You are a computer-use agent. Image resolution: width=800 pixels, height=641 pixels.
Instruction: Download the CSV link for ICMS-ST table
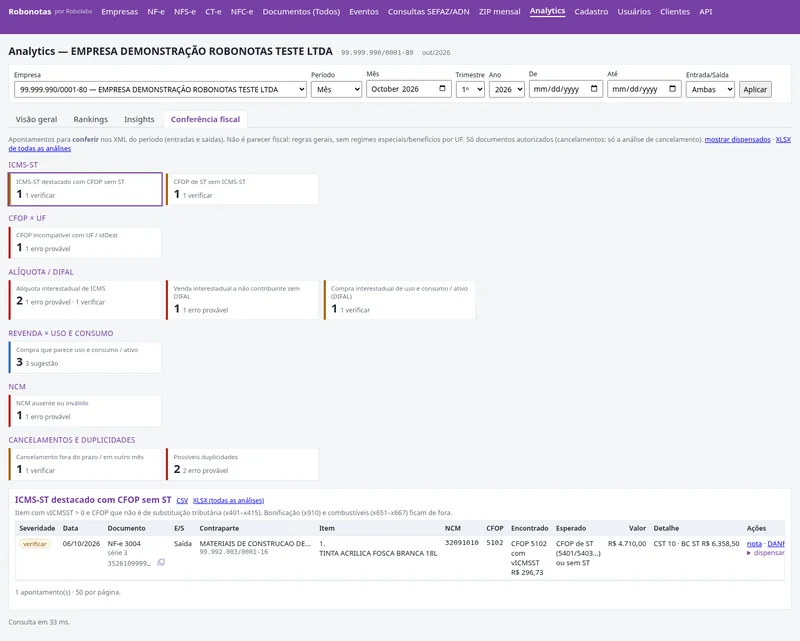[x=182, y=501]
